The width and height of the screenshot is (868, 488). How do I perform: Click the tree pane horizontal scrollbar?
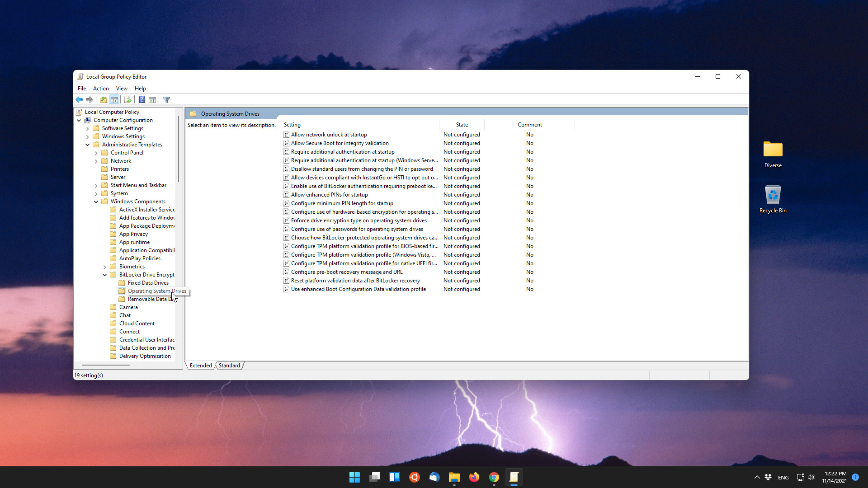tap(106, 365)
